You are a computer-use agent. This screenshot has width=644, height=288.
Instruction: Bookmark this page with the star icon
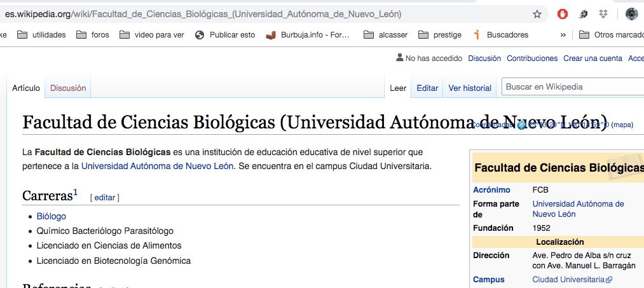(537, 14)
